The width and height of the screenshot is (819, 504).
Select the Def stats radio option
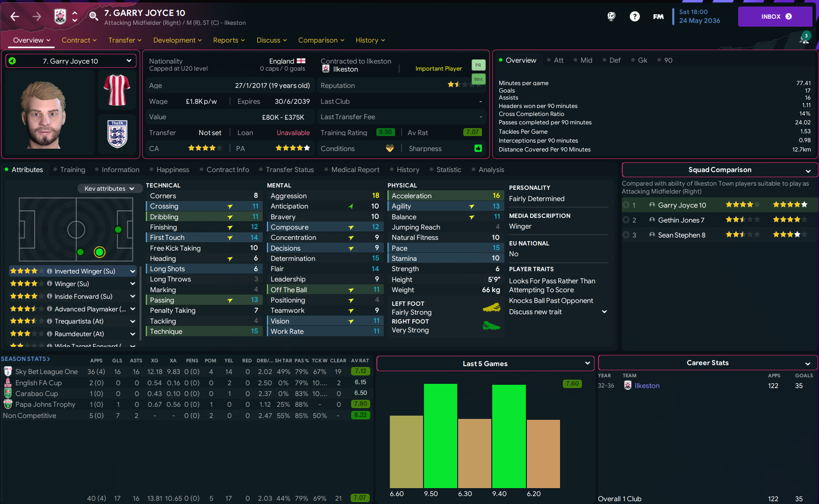[x=611, y=60]
